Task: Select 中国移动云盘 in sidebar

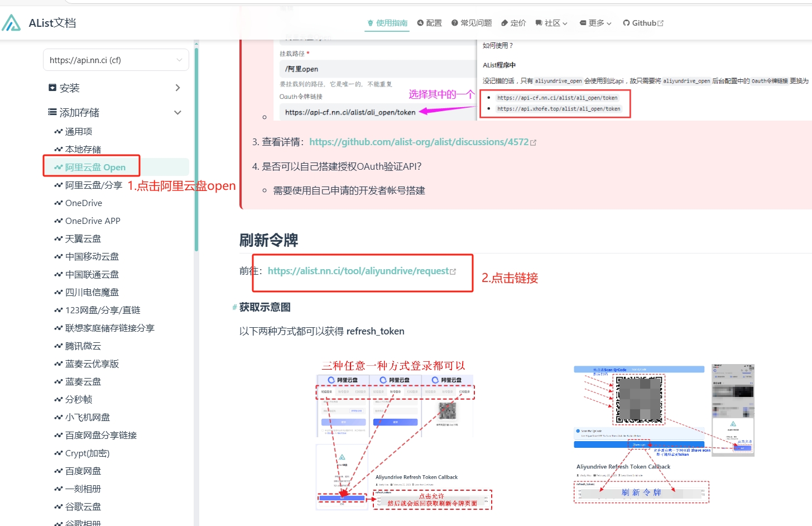Action: pyautogui.click(x=92, y=256)
